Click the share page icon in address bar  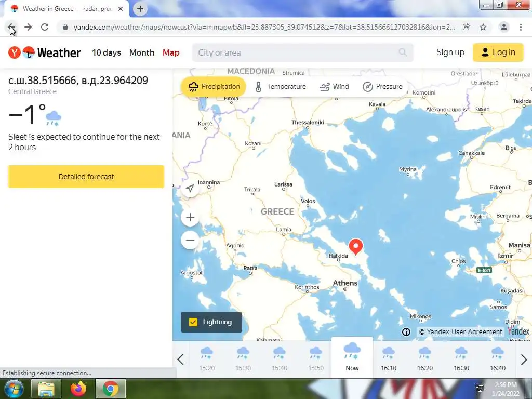(467, 27)
